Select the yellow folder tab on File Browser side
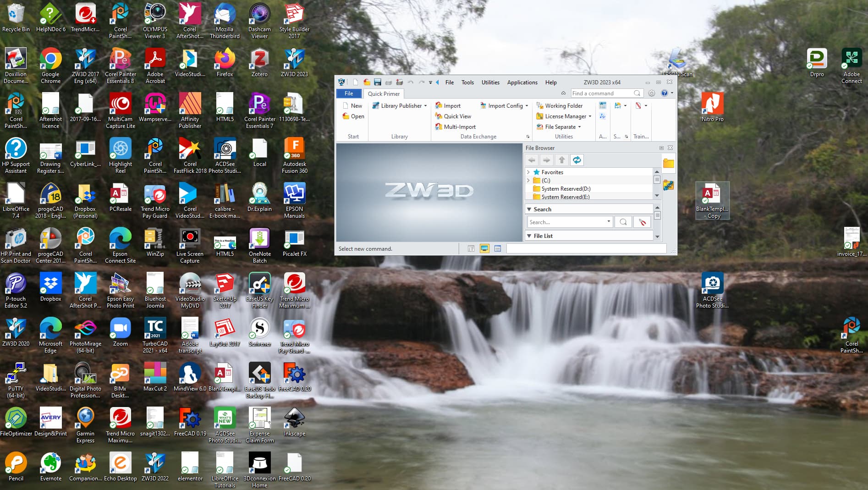This screenshot has width=868, height=490. tap(669, 164)
